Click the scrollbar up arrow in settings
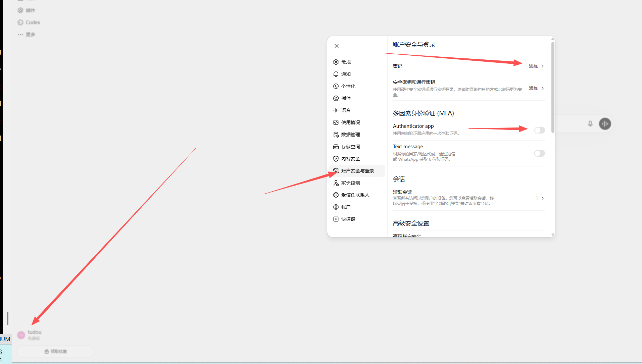The height and width of the screenshot is (364, 642). (x=553, y=39)
